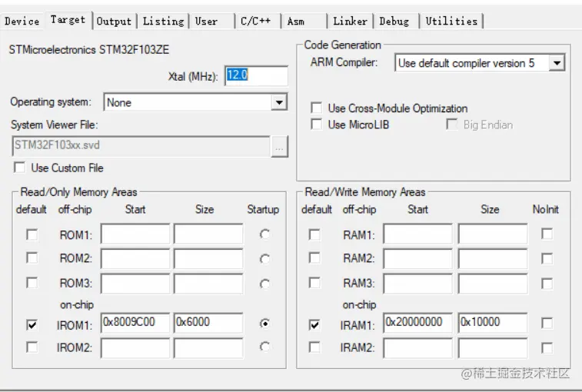This screenshot has width=582, height=392.
Task: Check the IROM2 default checkbox
Action: click(32, 347)
